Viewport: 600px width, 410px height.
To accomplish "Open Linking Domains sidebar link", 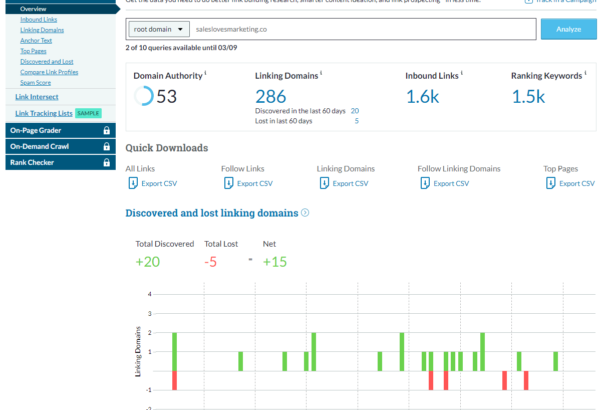I will pos(42,30).
